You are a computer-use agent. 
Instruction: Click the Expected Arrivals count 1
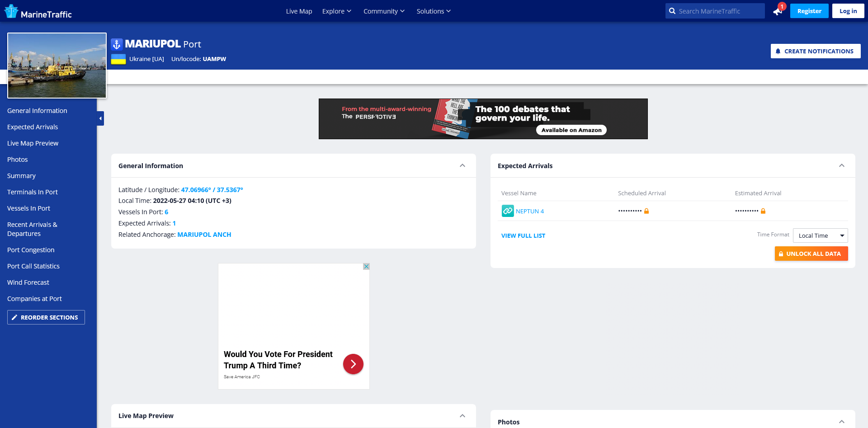pos(174,223)
